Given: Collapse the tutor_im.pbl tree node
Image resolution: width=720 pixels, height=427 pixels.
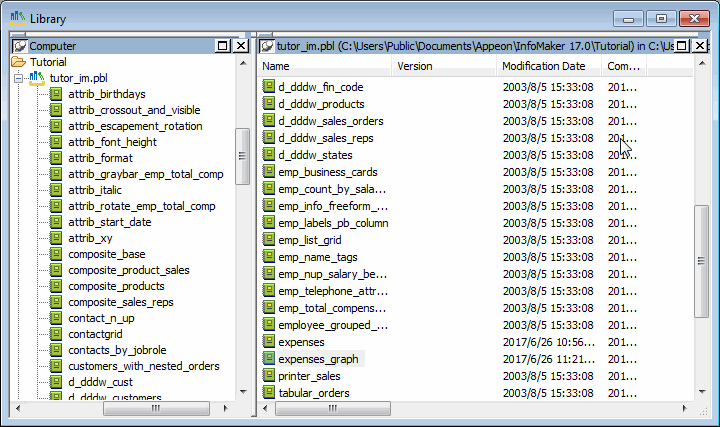Looking at the screenshot, I should tap(18, 79).
